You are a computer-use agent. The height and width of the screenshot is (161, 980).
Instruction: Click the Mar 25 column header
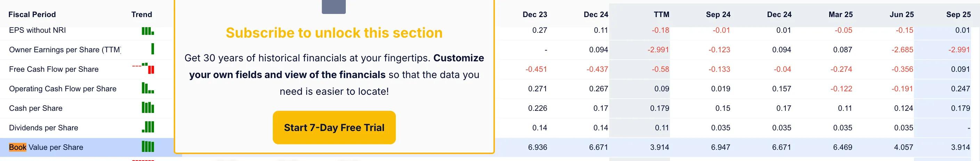pos(840,15)
